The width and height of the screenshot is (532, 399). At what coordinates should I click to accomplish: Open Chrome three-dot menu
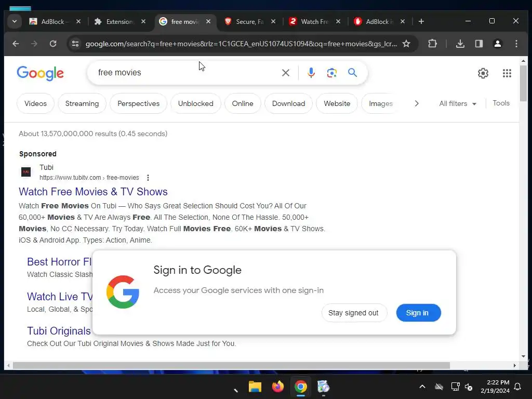coord(516,44)
